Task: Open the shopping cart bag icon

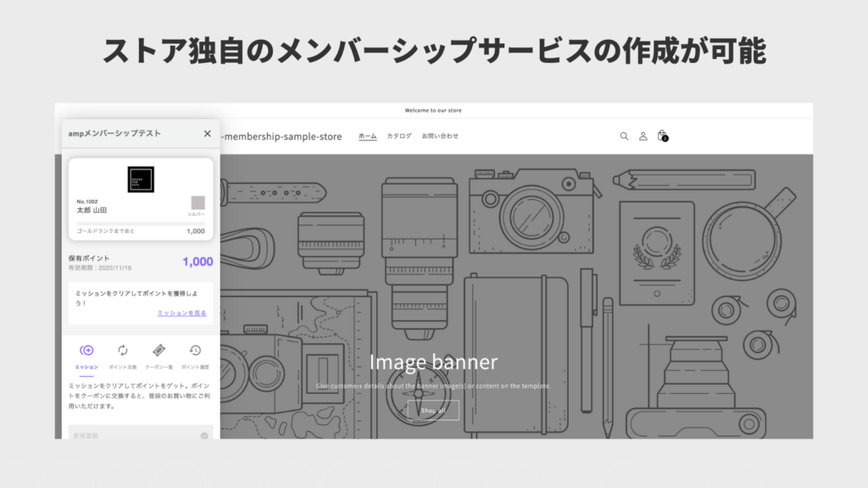Action: pos(662,136)
